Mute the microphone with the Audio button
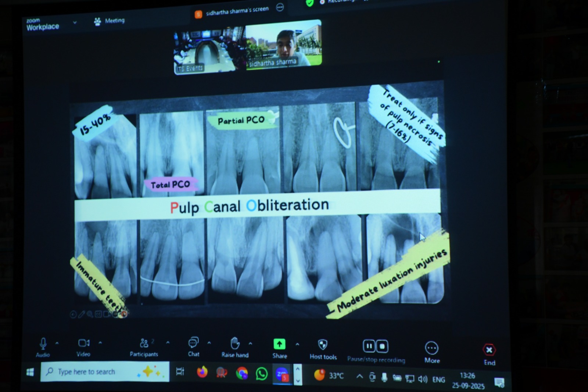The height and width of the screenshot is (392, 588). (x=43, y=344)
